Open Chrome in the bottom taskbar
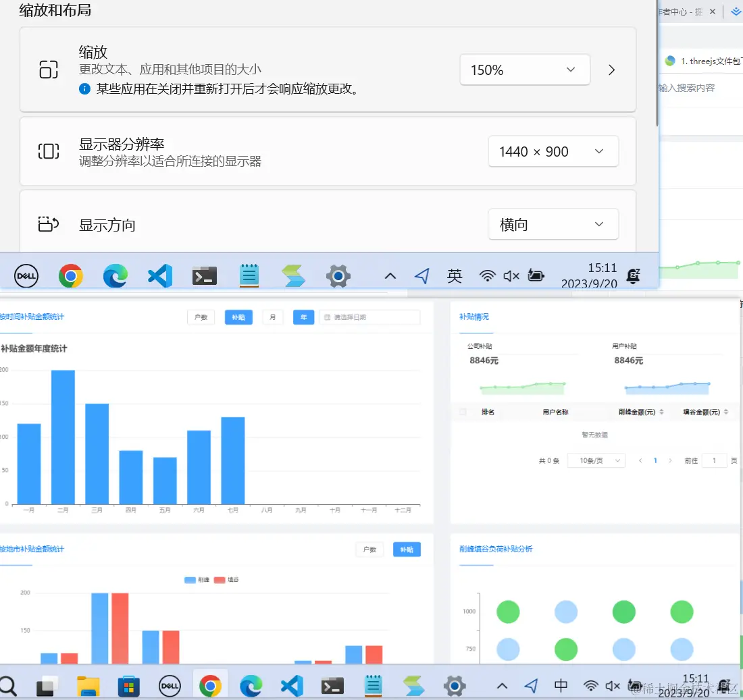 click(210, 685)
